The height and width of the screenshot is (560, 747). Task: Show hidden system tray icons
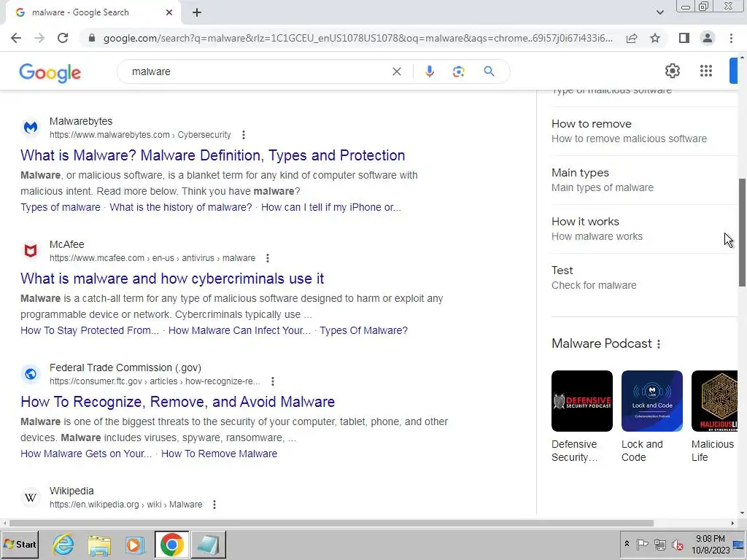tap(627, 544)
